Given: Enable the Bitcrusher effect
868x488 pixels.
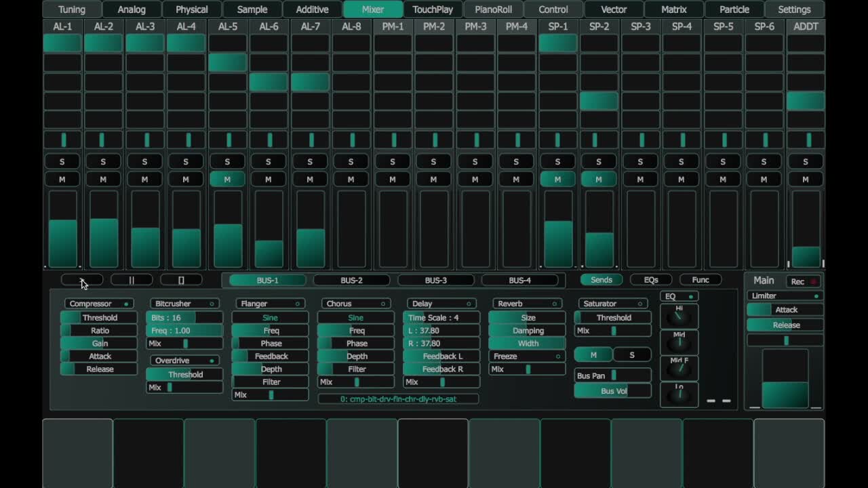Looking at the screenshot, I should (x=184, y=304).
